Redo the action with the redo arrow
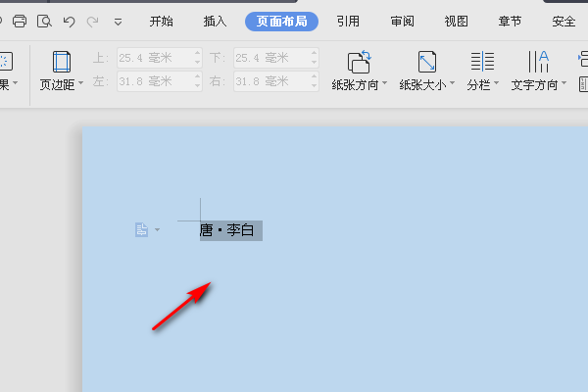 92,22
